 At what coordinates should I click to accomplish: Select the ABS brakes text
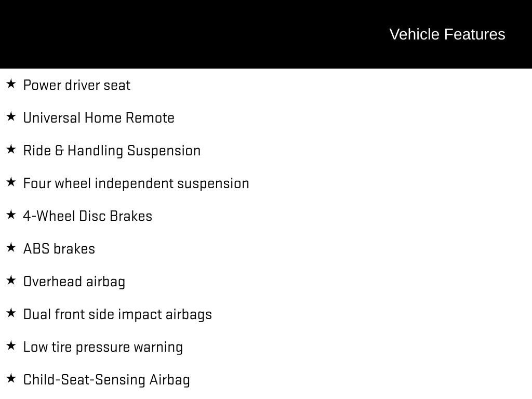pos(59,249)
